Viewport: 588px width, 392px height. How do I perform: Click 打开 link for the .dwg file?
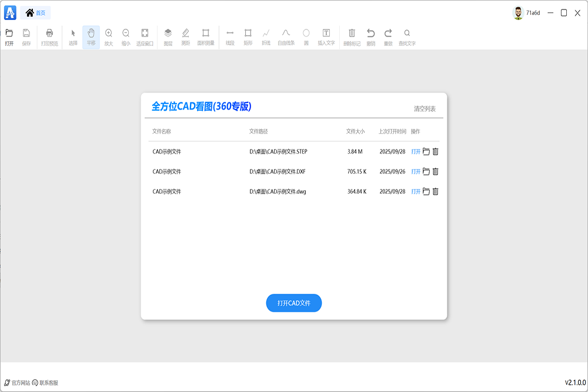coord(416,192)
